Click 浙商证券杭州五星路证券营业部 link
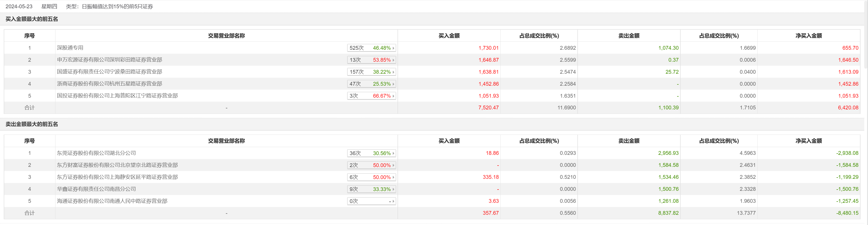 tap(109, 84)
